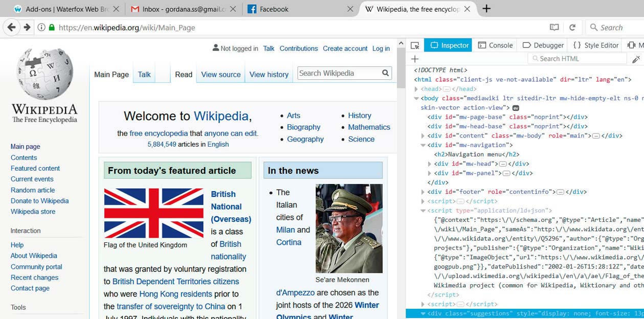The image size is (644, 319).
Task: Expand the head node in the HTML tree
Action: (x=416, y=89)
